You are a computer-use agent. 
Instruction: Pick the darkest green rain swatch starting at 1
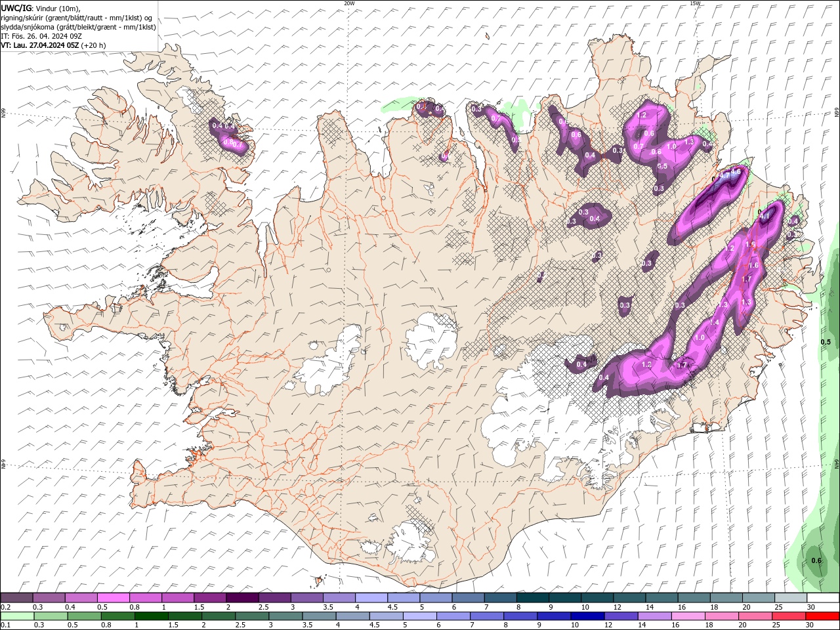pos(151,616)
